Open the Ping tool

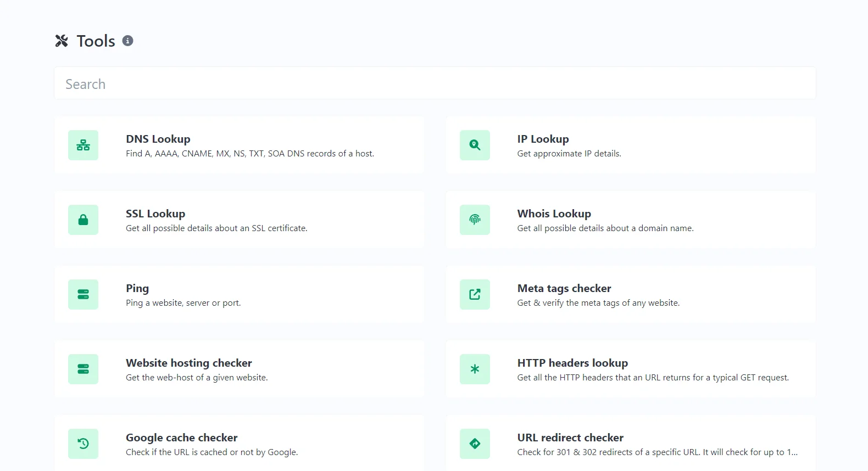239,294
